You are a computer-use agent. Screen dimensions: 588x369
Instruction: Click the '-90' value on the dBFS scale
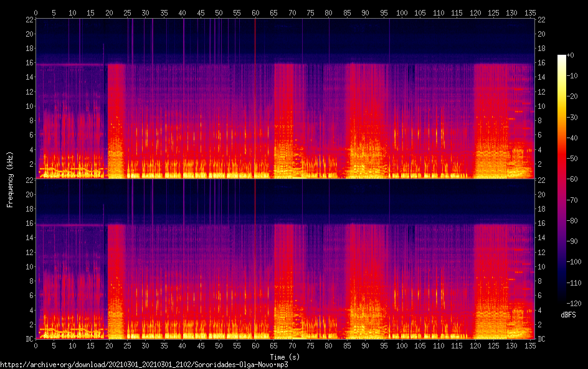[572, 241]
